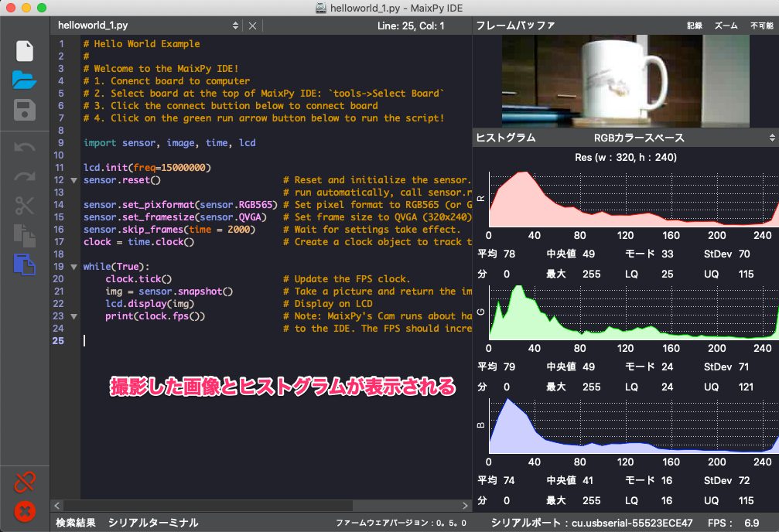Open the RGBカラースペース color space dropdown

click(771, 138)
